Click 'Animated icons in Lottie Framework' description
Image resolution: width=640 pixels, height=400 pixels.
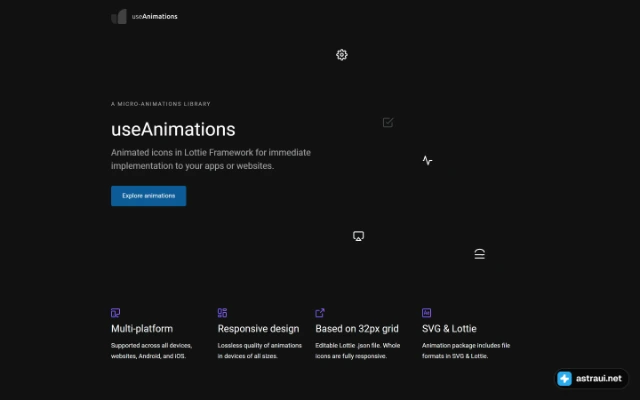tap(211, 159)
